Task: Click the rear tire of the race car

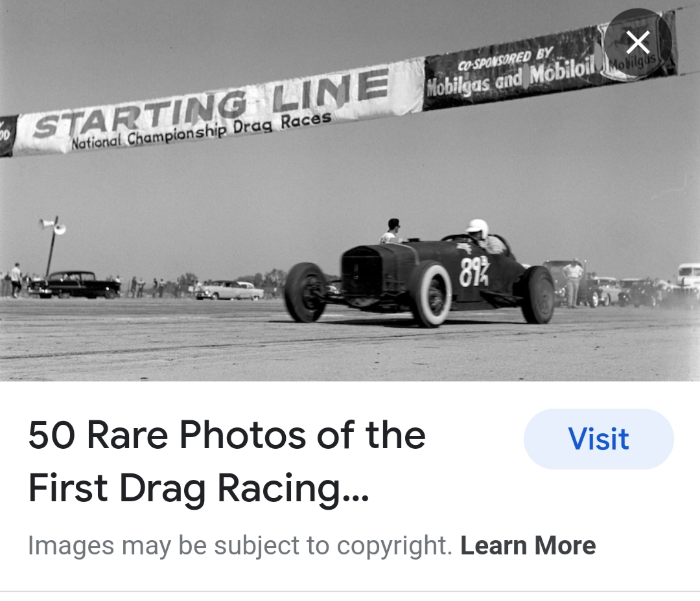Action: click(537, 295)
